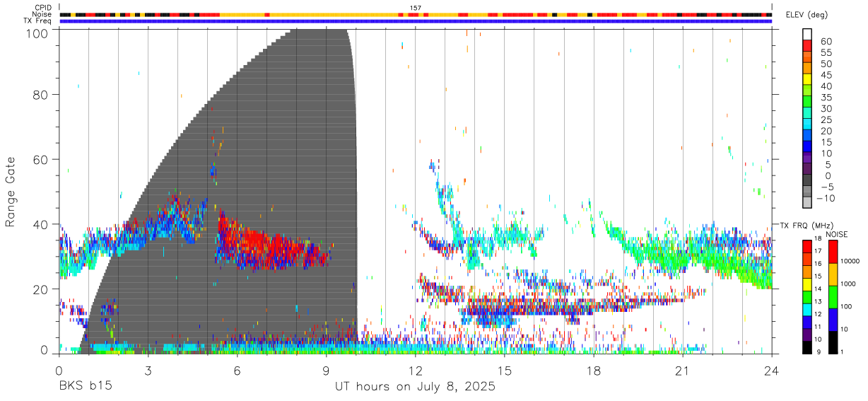Screen dimensions: 868x401
Task: Select the 100 tick on the Range Gate axis
Action: pos(39,33)
